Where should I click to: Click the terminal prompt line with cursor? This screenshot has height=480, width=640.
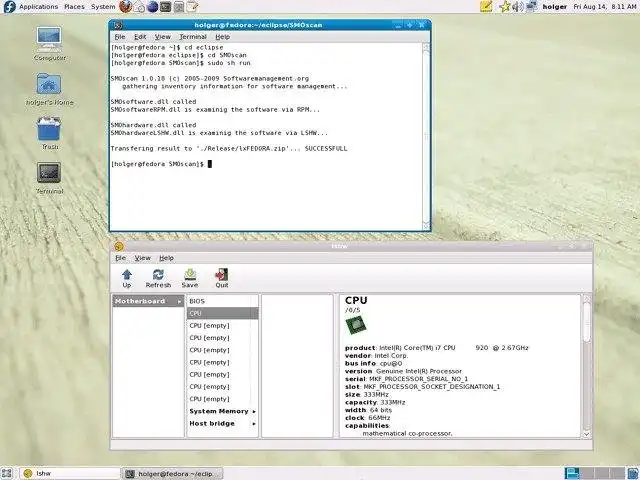[x=161, y=164]
